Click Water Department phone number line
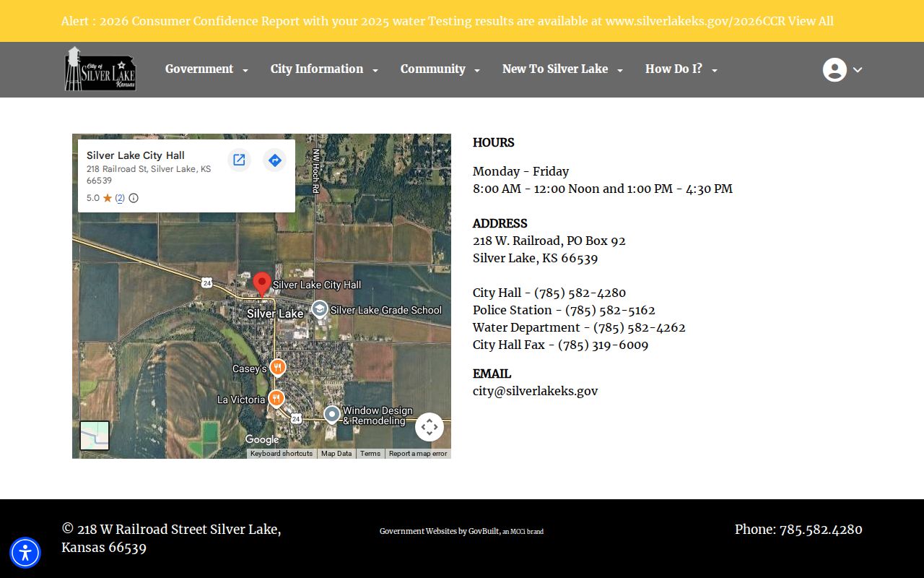 tap(580, 327)
